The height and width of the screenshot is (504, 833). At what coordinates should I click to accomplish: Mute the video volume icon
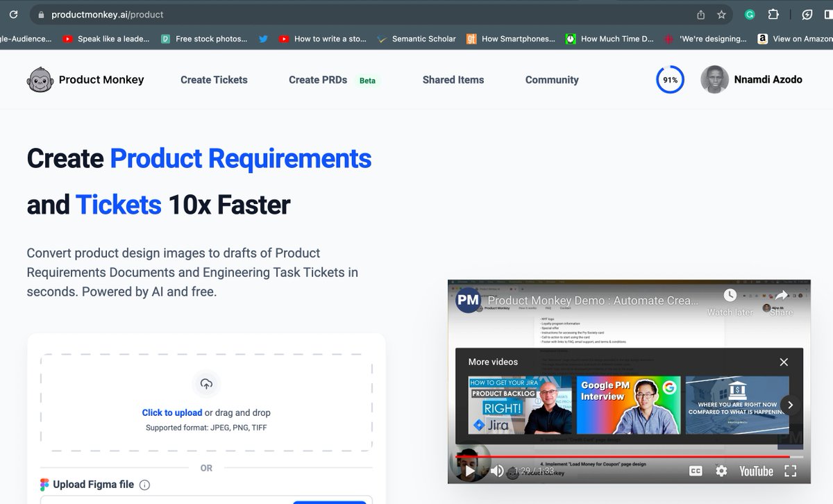(497, 471)
